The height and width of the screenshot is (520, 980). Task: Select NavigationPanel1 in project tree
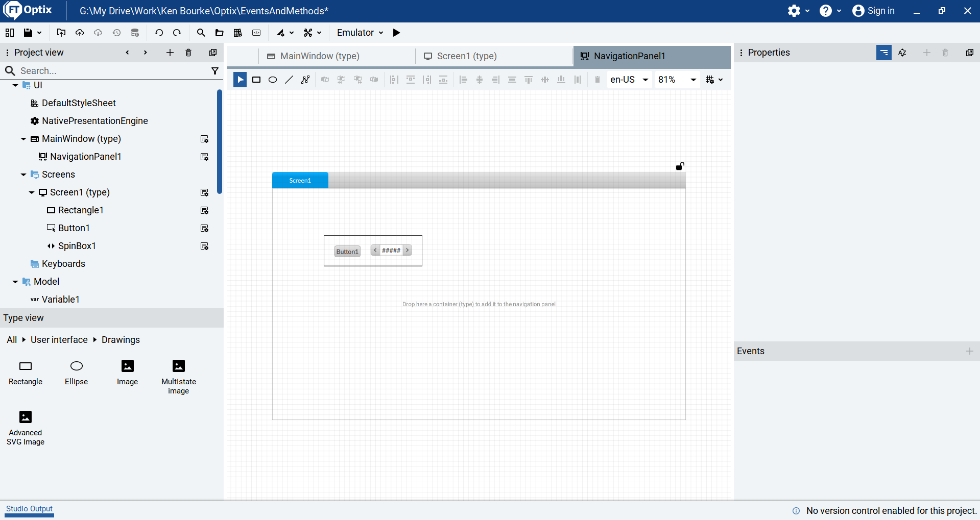pyautogui.click(x=86, y=157)
